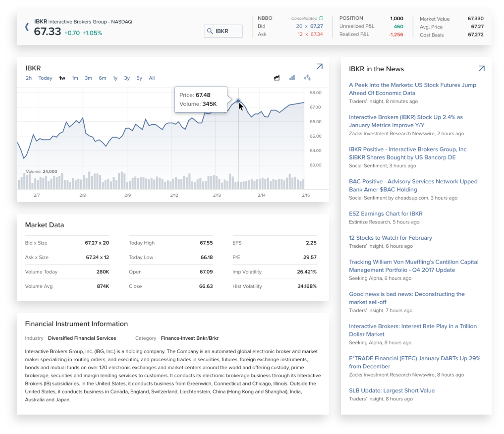Viewport: 504px width, 434px height.
Task: Choose the 6m chart period
Action: (x=102, y=78)
